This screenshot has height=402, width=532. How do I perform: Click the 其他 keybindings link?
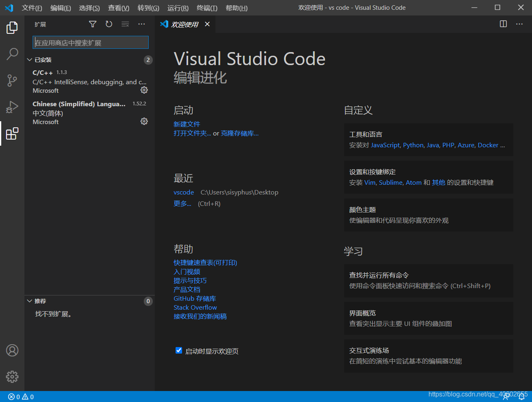439,183
